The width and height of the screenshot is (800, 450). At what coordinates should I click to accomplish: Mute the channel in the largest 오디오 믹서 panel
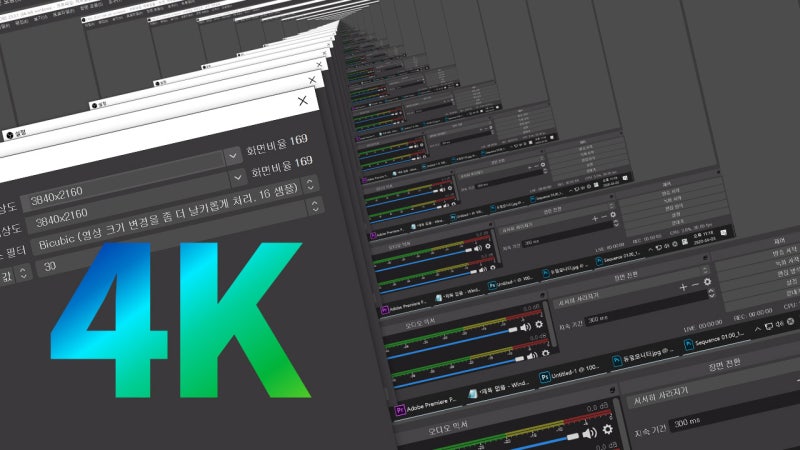coord(589,433)
